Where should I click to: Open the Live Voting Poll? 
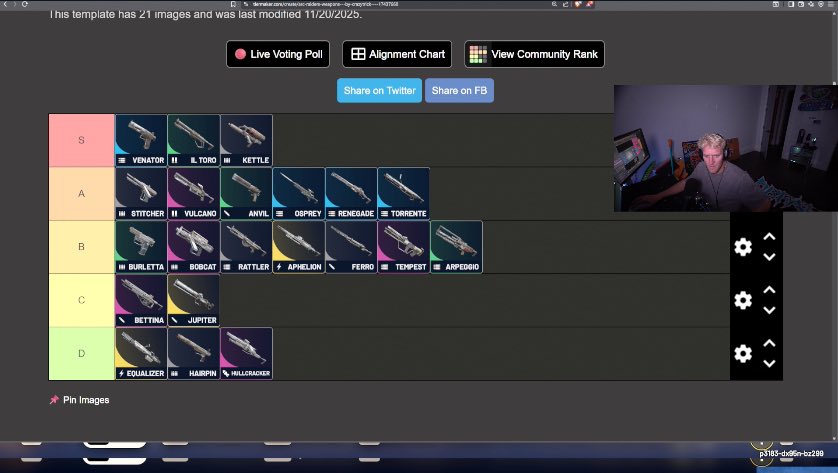[278, 54]
